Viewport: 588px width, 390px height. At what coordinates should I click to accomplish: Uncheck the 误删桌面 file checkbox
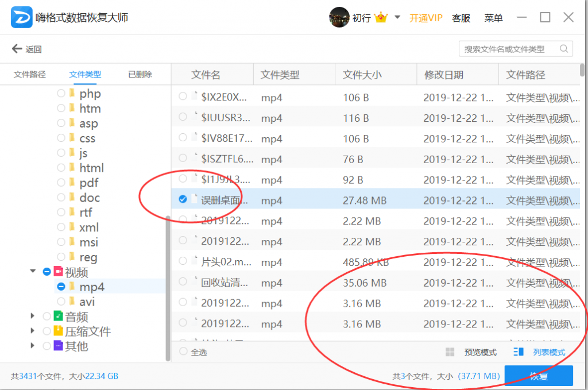183,199
